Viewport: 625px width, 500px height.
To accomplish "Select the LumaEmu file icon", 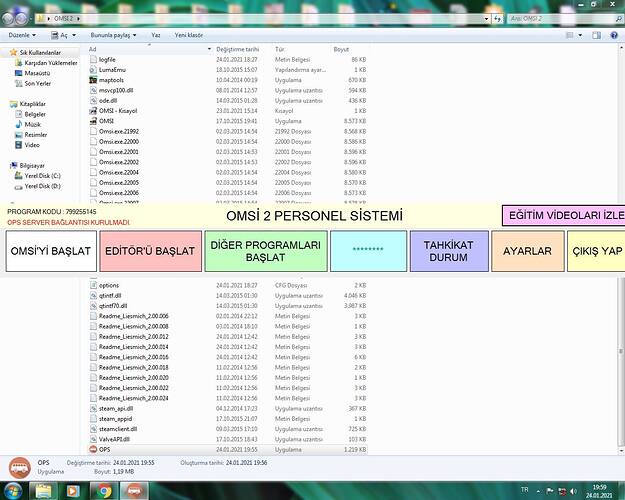I will [x=93, y=70].
